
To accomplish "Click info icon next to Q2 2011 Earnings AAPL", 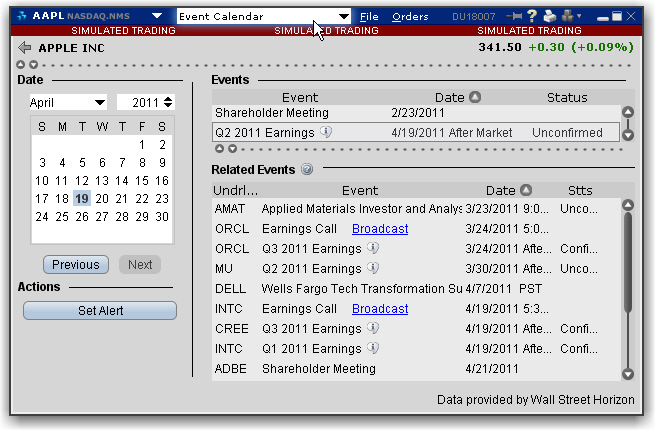I will coord(326,132).
